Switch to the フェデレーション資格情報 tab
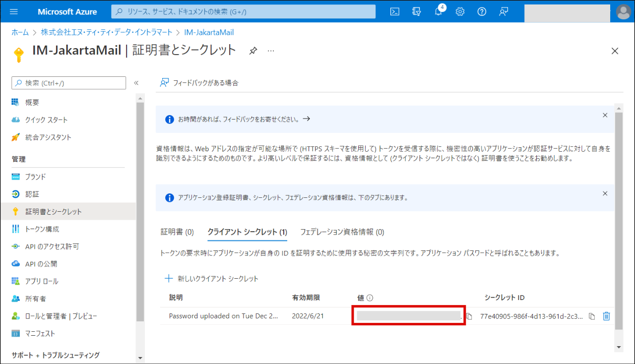 (342, 232)
